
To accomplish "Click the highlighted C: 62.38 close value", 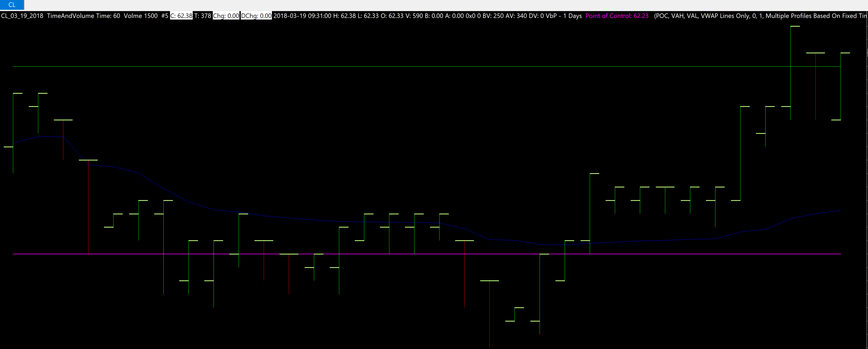I will point(181,16).
